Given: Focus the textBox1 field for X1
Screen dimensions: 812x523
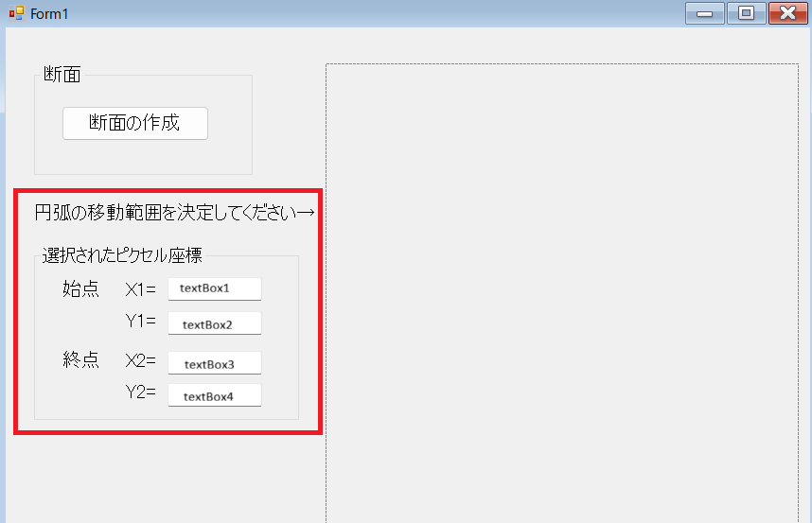Looking at the screenshot, I should (214, 288).
